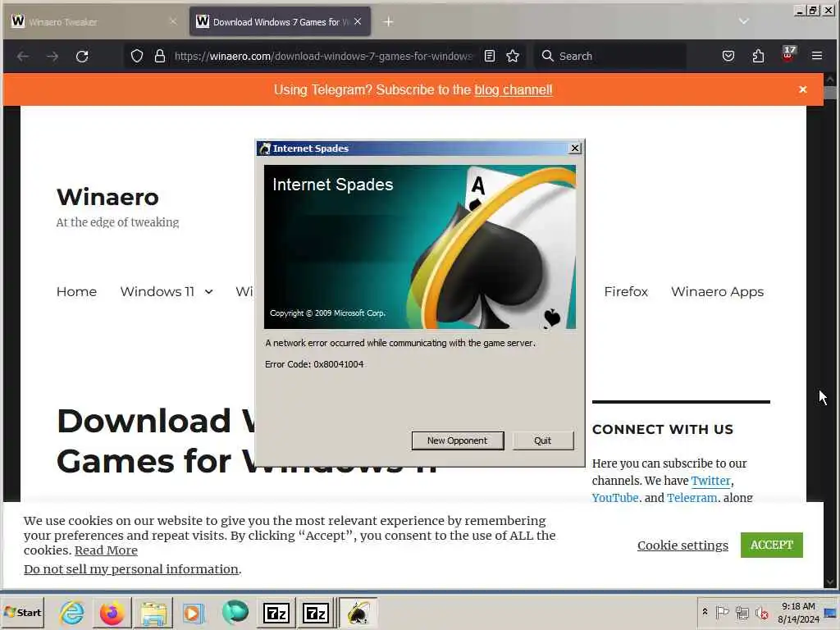Click the green ACCEPT button

pyautogui.click(x=771, y=545)
